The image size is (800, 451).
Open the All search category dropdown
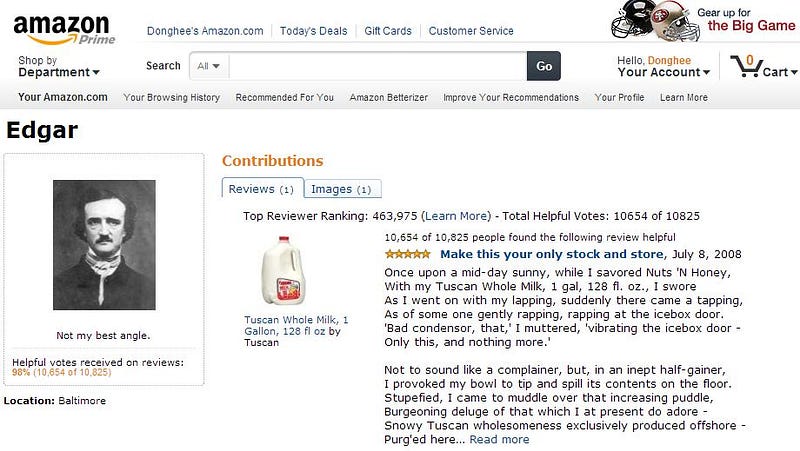209,66
